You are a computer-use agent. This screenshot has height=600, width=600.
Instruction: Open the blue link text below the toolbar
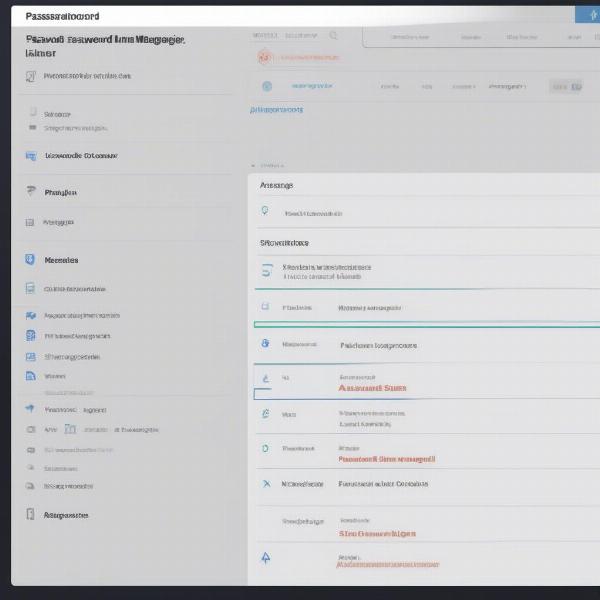pyautogui.click(x=276, y=110)
